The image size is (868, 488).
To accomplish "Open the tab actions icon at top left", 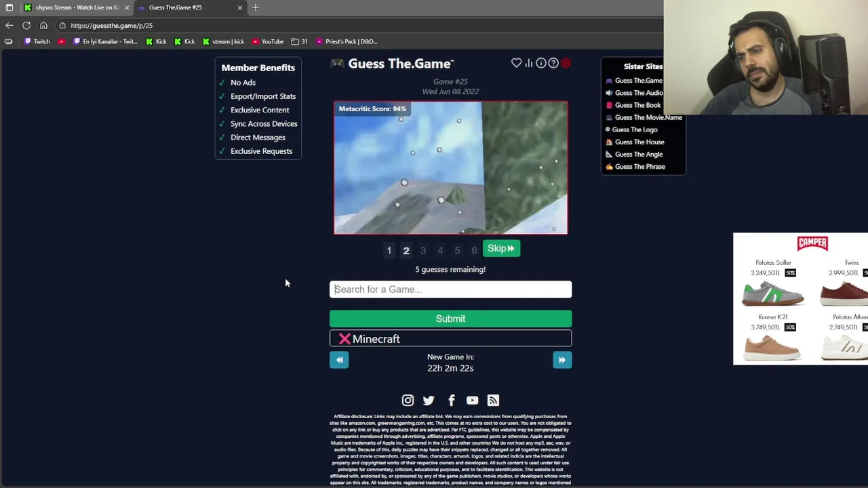I will [9, 7].
